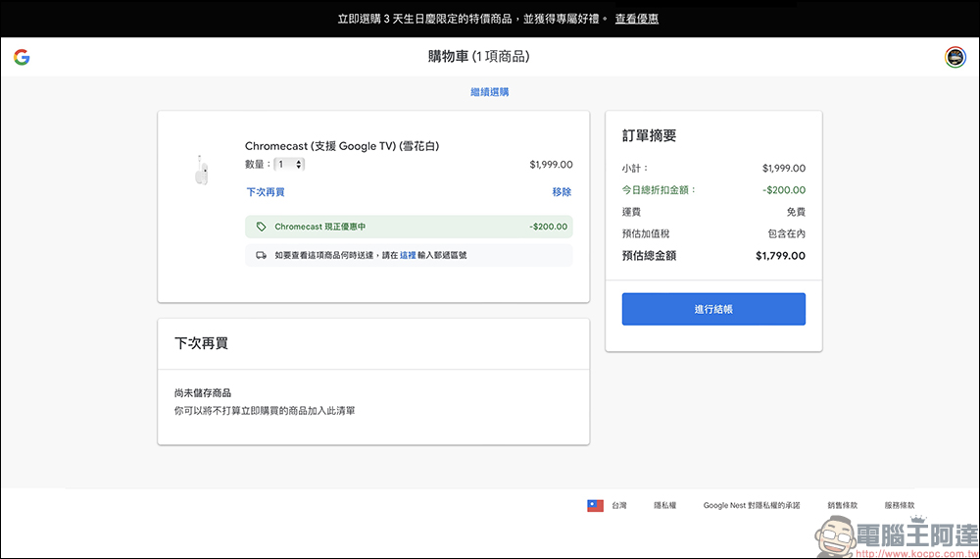Image resolution: width=980 pixels, height=559 pixels.
Task: Open the 服務條款 footer link
Action: click(899, 506)
